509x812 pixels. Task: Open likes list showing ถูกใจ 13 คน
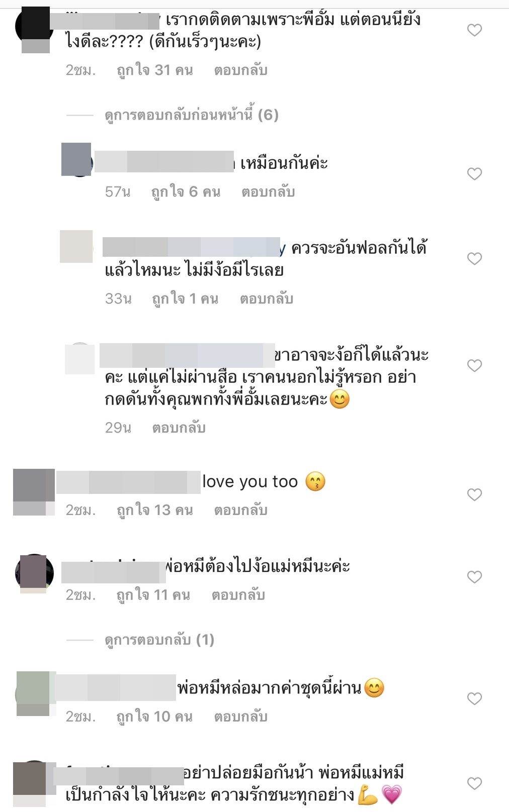155,511
